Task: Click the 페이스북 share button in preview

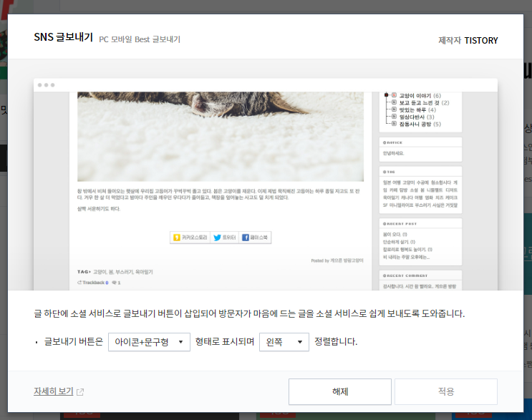Action: [255, 238]
